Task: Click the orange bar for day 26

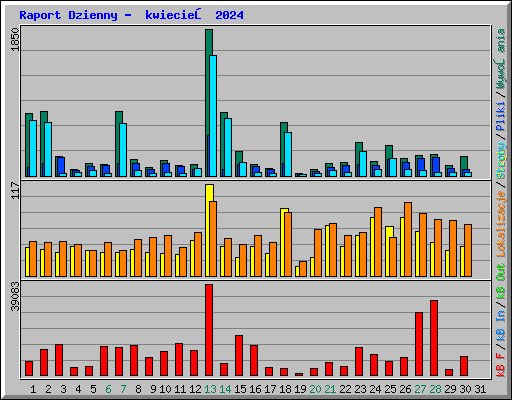Action: 408,239
